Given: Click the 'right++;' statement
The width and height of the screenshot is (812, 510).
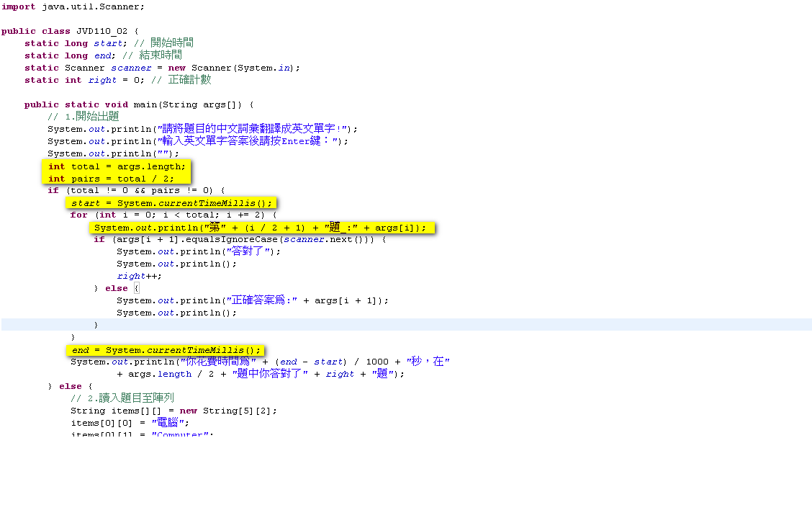Looking at the screenshot, I should [x=140, y=277].
